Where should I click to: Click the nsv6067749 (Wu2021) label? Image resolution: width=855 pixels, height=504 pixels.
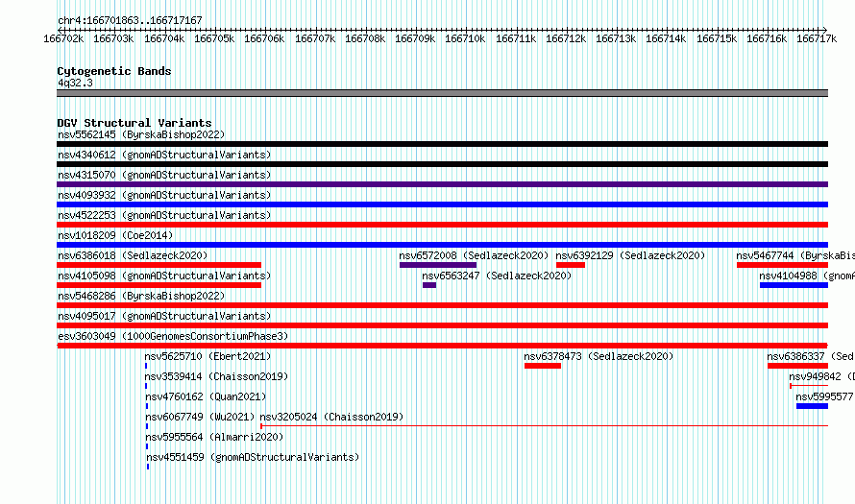click(200, 417)
